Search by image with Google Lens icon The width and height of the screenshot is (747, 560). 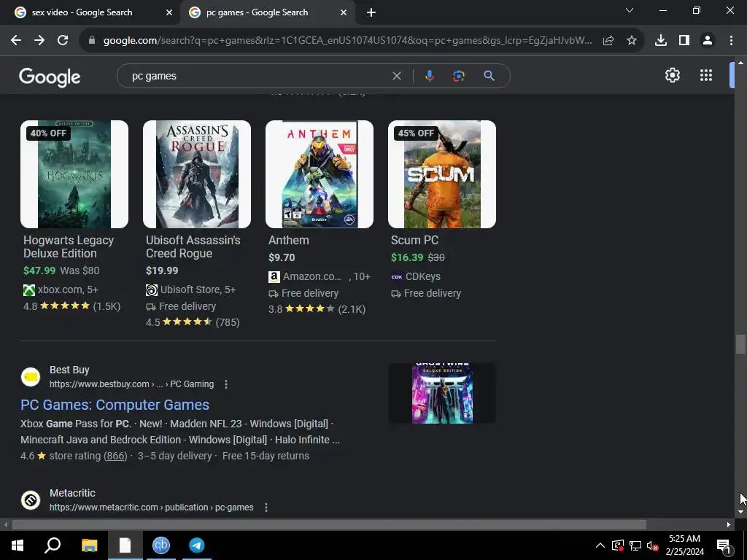459,76
